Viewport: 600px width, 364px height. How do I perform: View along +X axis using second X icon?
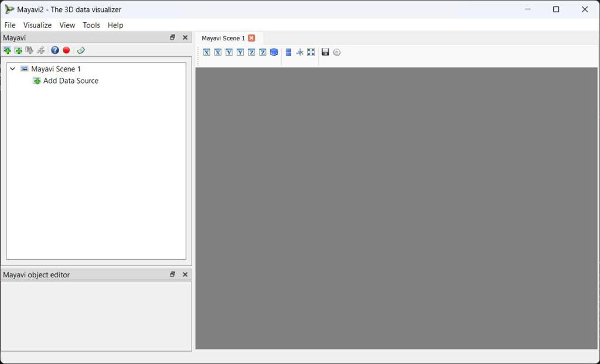(x=218, y=52)
